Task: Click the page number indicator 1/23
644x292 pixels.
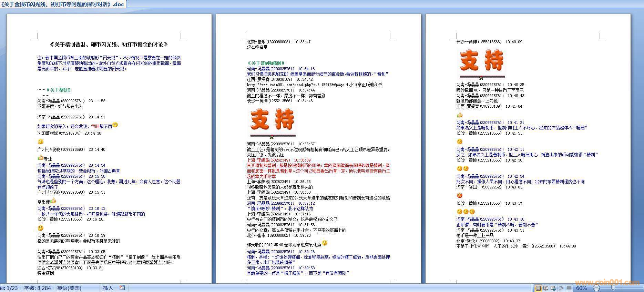Action: pos(10,288)
